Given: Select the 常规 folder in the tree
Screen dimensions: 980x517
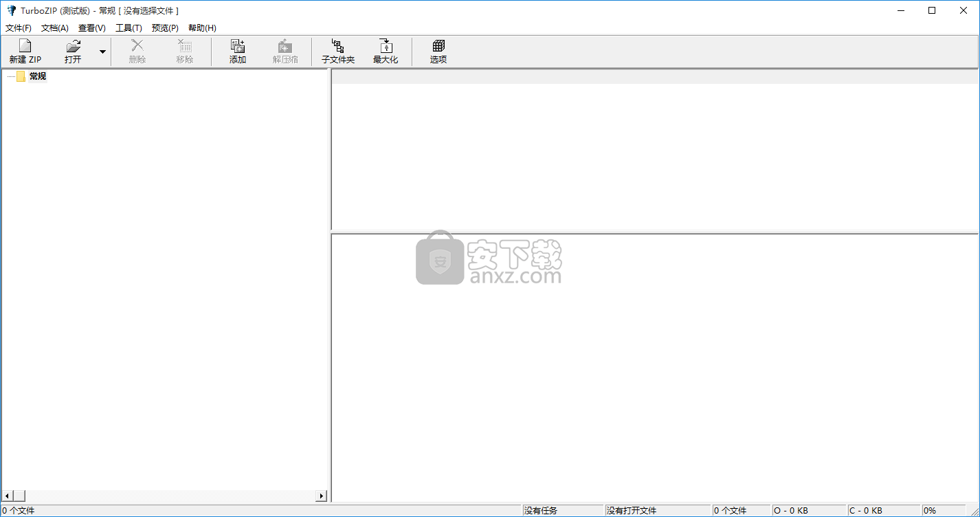Looking at the screenshot, I should click(38, 76).
